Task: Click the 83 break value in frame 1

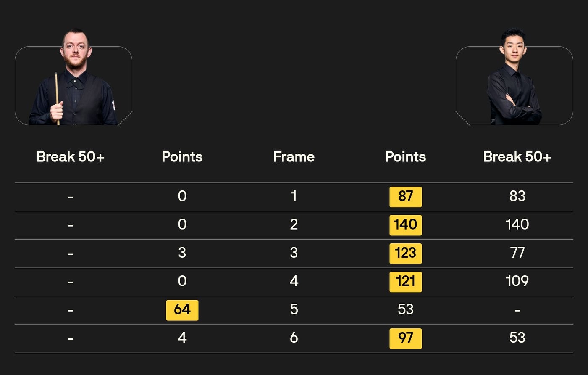Action: 517,196
